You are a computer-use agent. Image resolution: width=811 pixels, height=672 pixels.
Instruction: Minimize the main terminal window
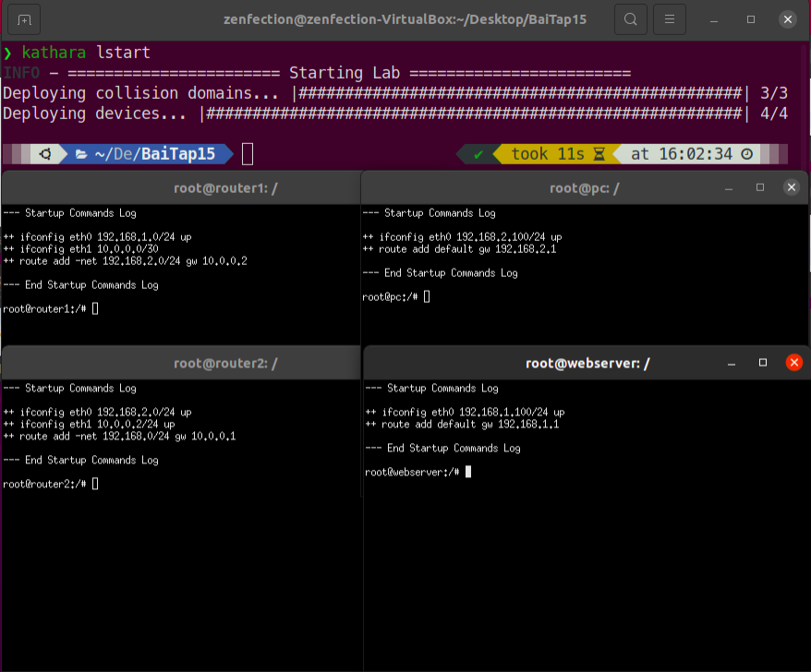[714, 19]
